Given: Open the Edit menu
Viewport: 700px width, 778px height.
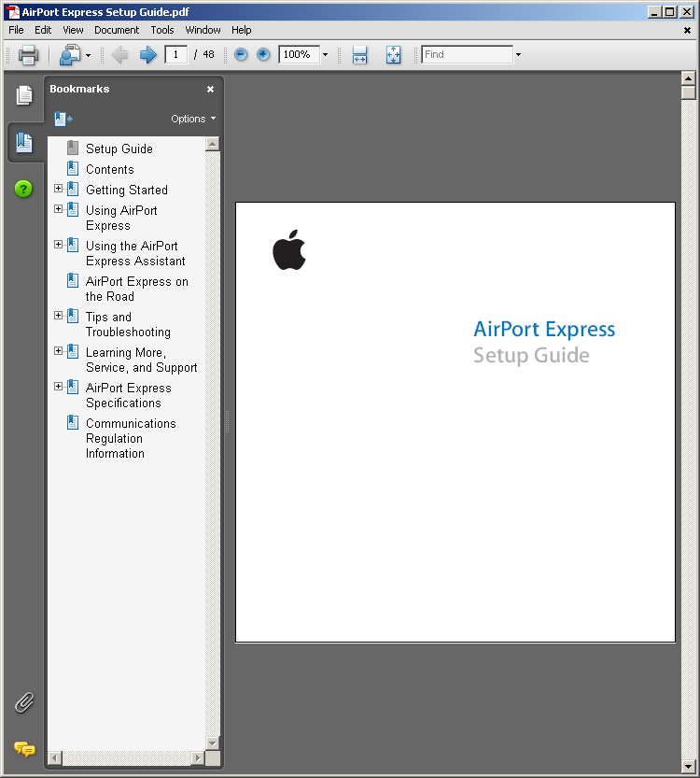Looking at the screenshot, I should pyautogui.click(x=43, y=30).
